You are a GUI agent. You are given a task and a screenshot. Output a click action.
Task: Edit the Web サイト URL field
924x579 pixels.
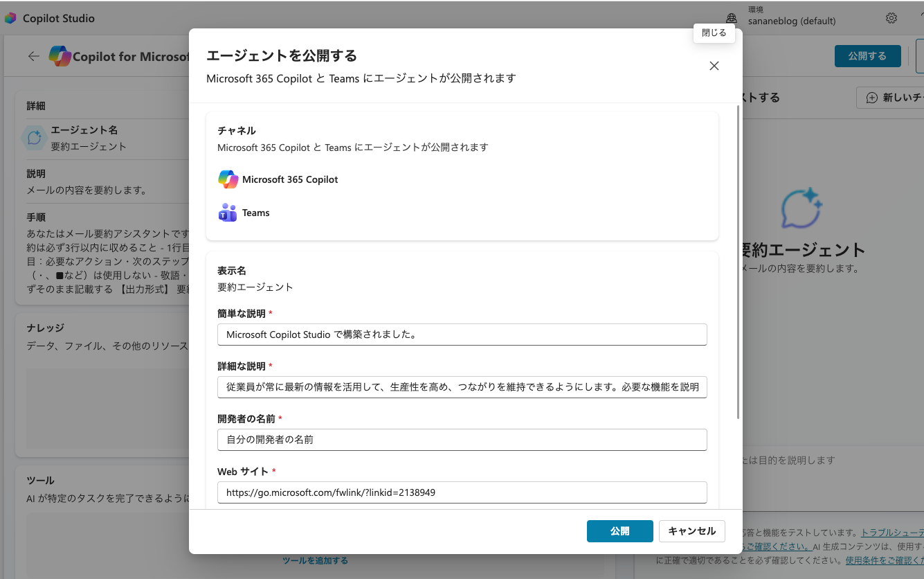coord(462,492)
